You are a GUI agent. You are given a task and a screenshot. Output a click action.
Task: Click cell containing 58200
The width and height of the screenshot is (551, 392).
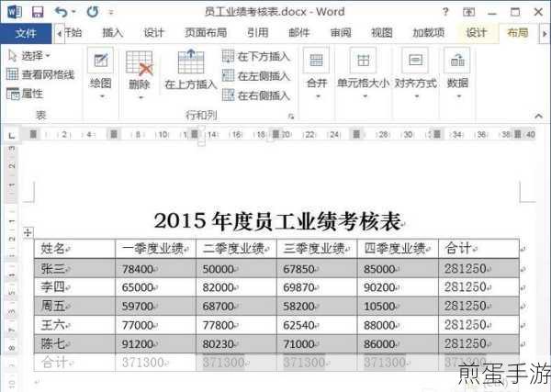click(317, 307)
